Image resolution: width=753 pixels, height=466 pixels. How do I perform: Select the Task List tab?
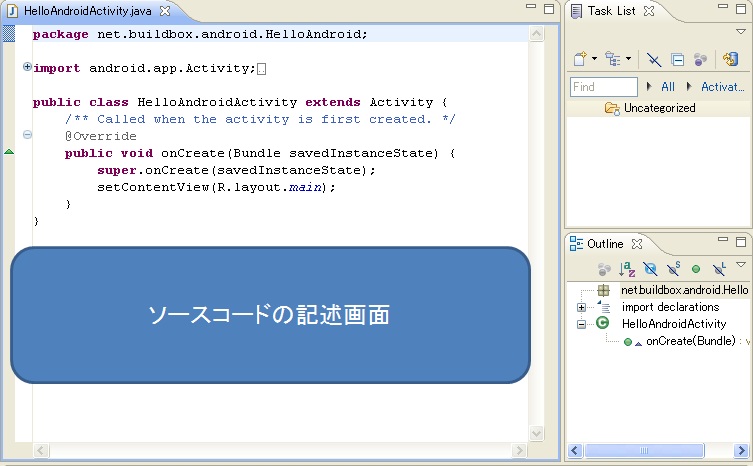click(x=611, y=11)
